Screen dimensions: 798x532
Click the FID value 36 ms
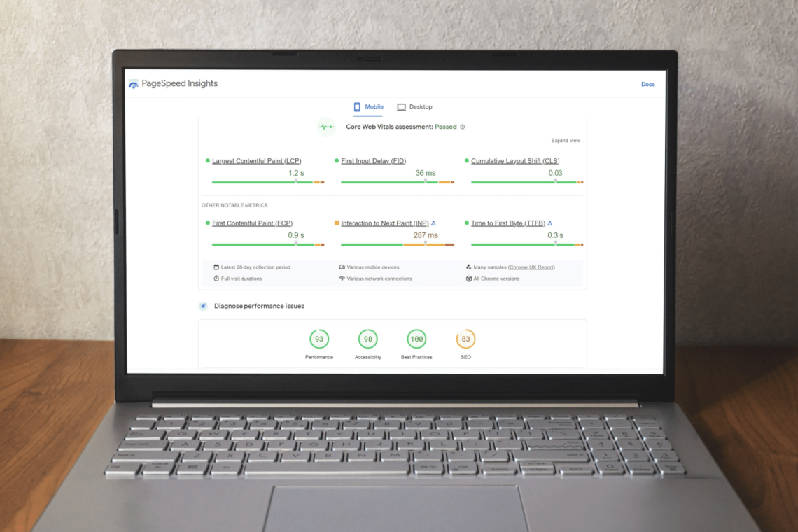click(426, 173)
